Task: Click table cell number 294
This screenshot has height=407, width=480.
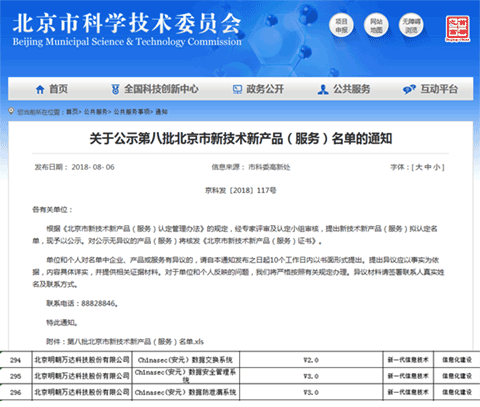Action: [x=16, y=360]
